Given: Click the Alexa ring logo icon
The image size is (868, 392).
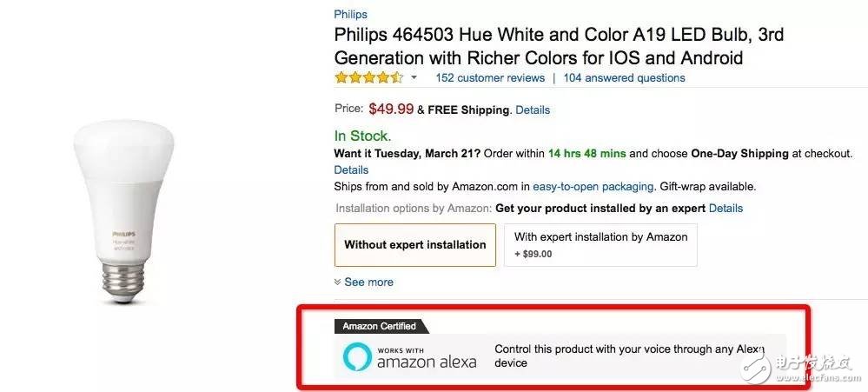Looking at the screenshot, I should click(x=355, y=355).
